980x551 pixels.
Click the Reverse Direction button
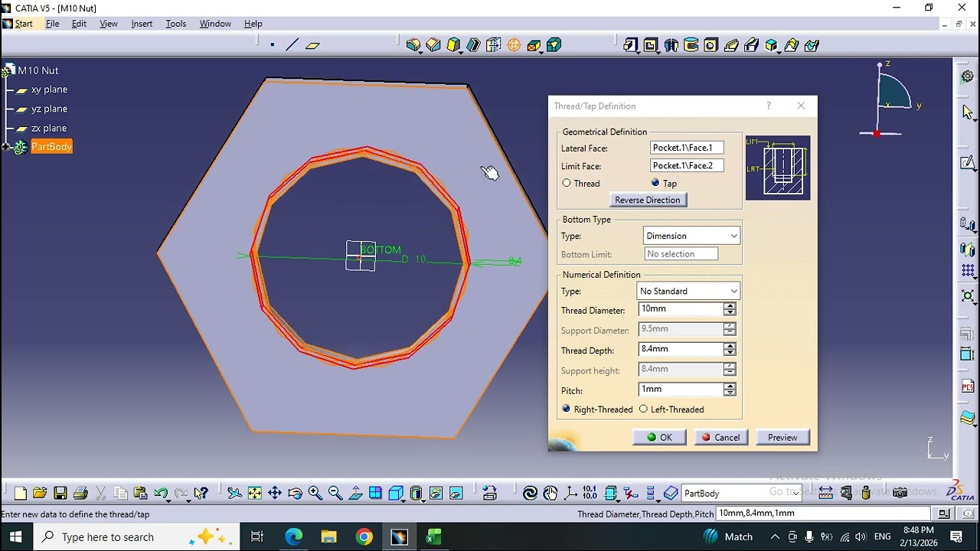click(x=648, y=200)
